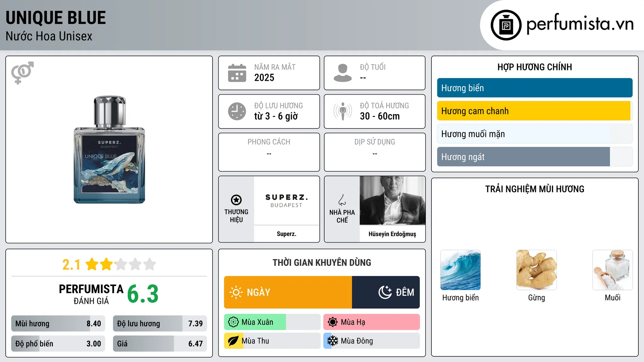The height and width of the screenshot is (362, 644).
Task: Click the 6.3 Perfumista score
Action: coord(143,294)
